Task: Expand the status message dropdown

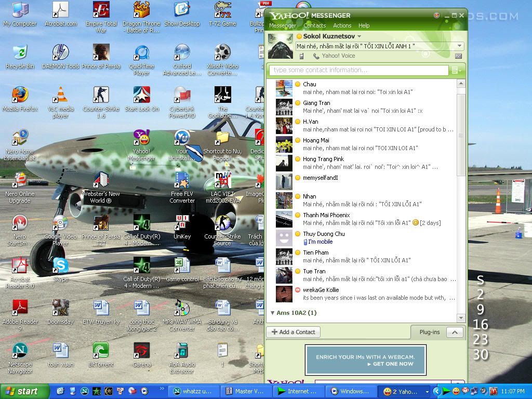Action: 459,46
